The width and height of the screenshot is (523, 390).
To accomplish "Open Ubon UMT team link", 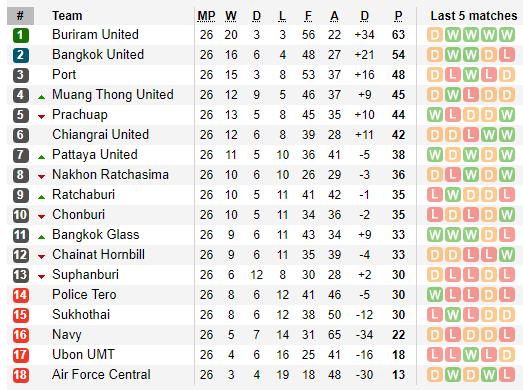I will [x=83, y=355].
